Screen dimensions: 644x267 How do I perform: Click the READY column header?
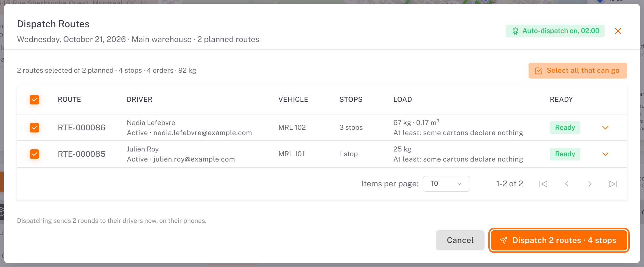(x=561, y=100)
